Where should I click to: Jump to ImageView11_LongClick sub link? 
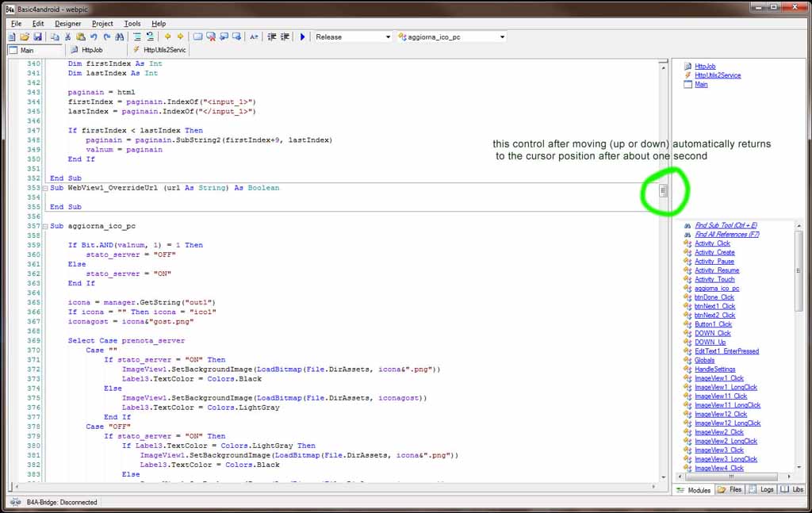click(728, 405)
